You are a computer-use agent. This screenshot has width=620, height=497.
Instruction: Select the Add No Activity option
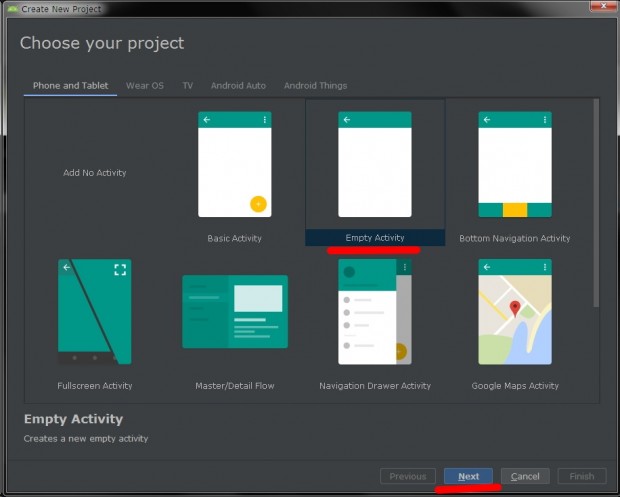click(95, 173)
